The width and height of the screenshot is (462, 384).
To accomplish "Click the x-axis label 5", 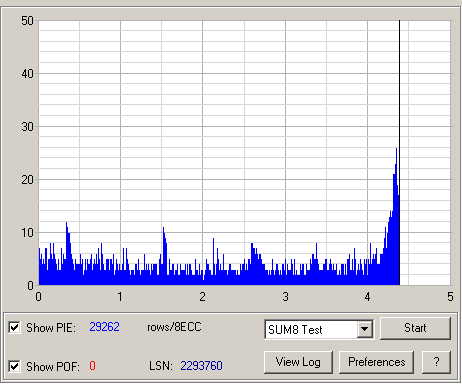I will click(450, 296).
